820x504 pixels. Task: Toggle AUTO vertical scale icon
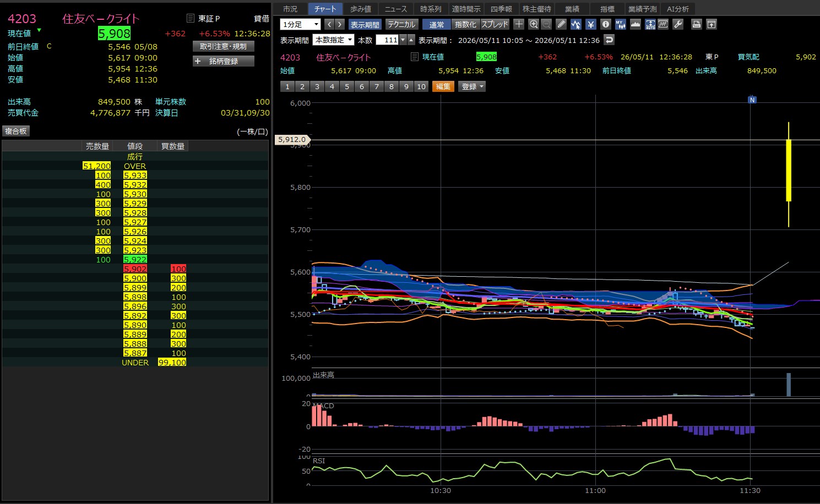click(650, 24)
